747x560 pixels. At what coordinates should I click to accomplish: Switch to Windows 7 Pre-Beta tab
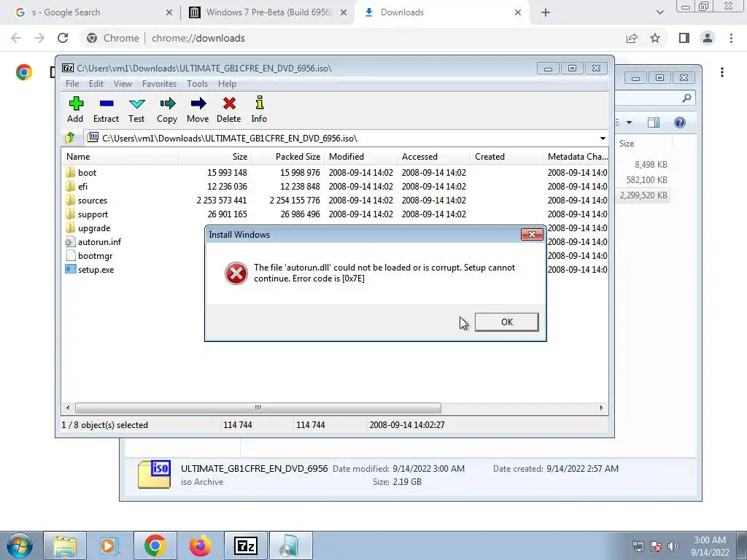pos(268,12)
